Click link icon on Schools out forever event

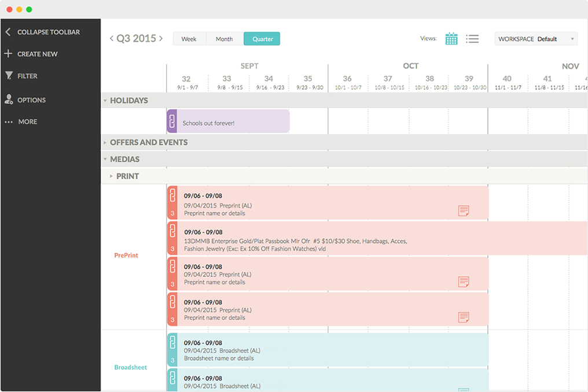172,121
